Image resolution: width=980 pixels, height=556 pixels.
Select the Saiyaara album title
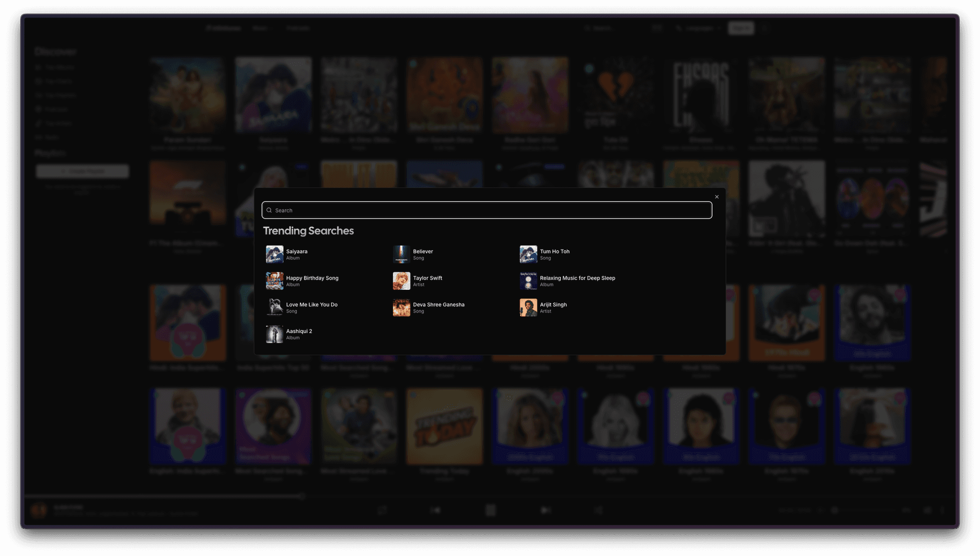tap(297, 251)
